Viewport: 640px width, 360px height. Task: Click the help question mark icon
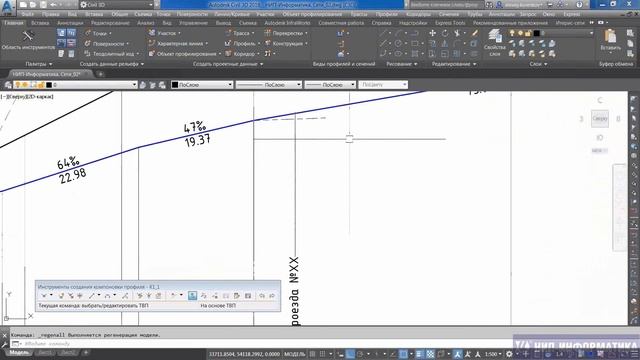[x=579, y=5]
